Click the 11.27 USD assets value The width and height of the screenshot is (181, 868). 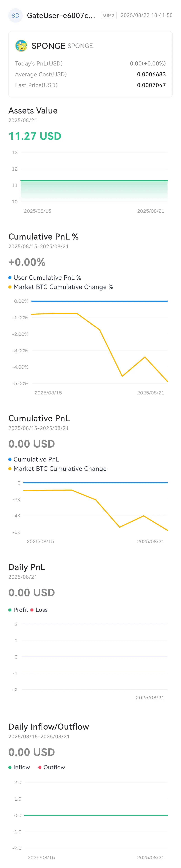point(35,136)
